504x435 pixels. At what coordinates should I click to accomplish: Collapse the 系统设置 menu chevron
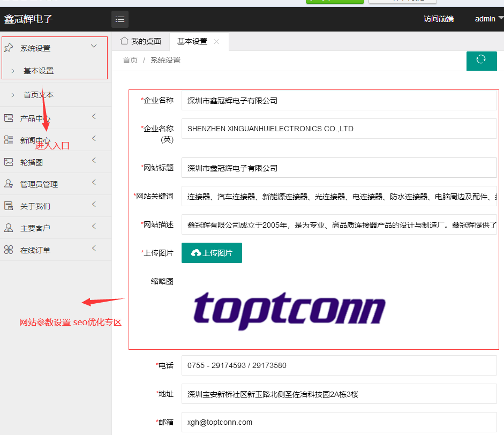(x=94, y=47)
